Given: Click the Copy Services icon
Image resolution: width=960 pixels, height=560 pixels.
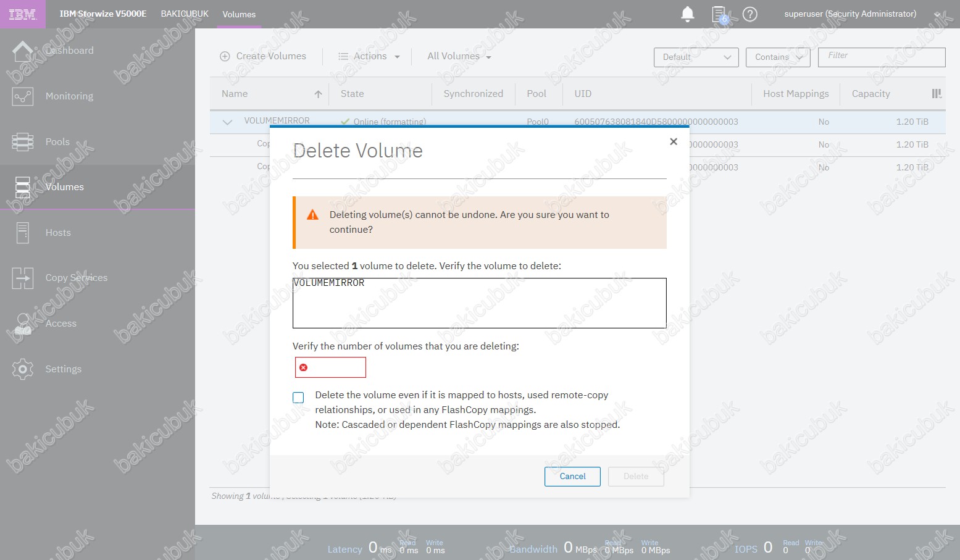Looking at the screenshot, I should click(x=23, y=278).
